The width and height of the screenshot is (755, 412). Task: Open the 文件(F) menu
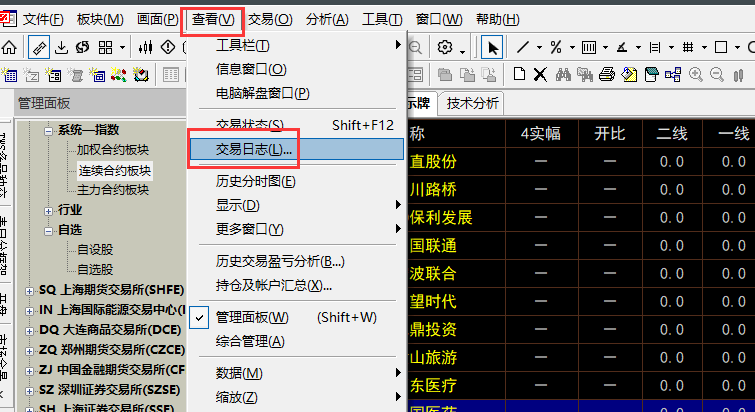tap(43, 20)
